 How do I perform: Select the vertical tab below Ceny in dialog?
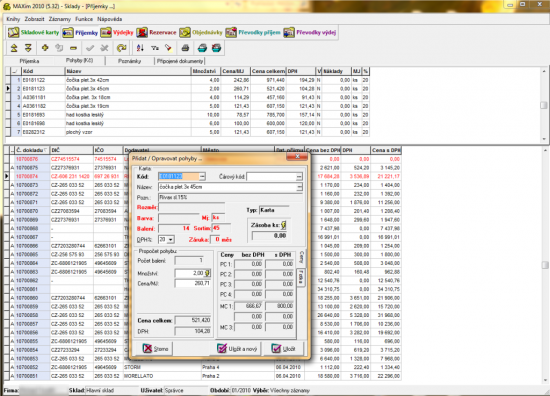pyautogui.click(x=301, y=277)
